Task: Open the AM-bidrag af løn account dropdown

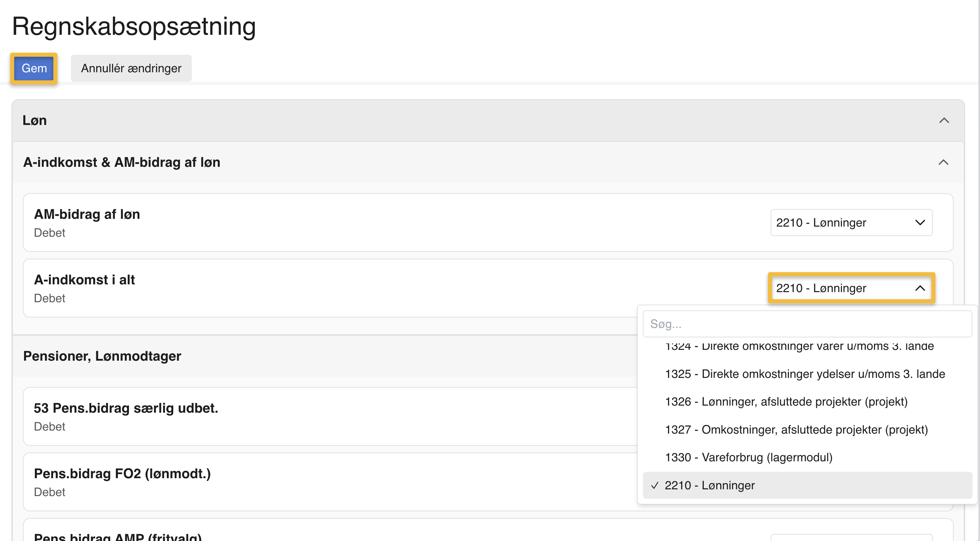Action: [x=851, y=223]
